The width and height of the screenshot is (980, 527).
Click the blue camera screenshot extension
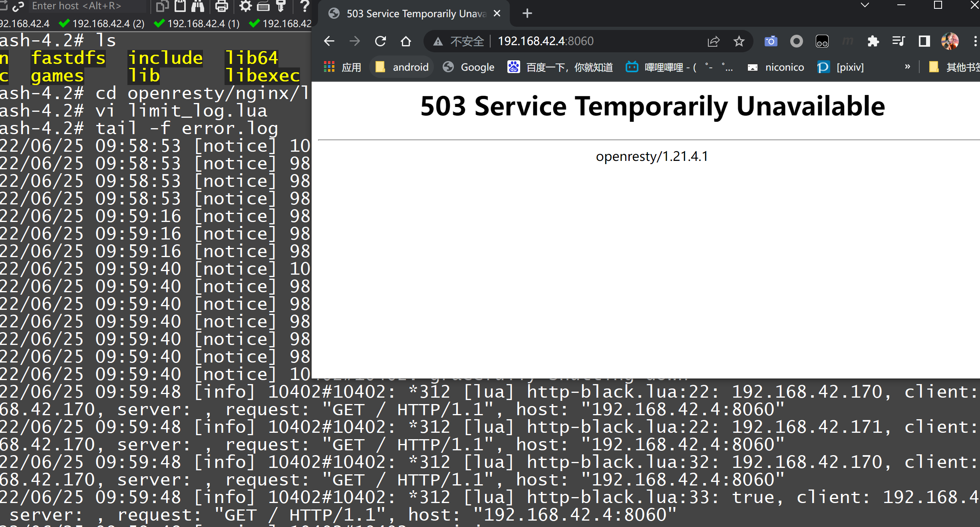[x=771, y=41]
